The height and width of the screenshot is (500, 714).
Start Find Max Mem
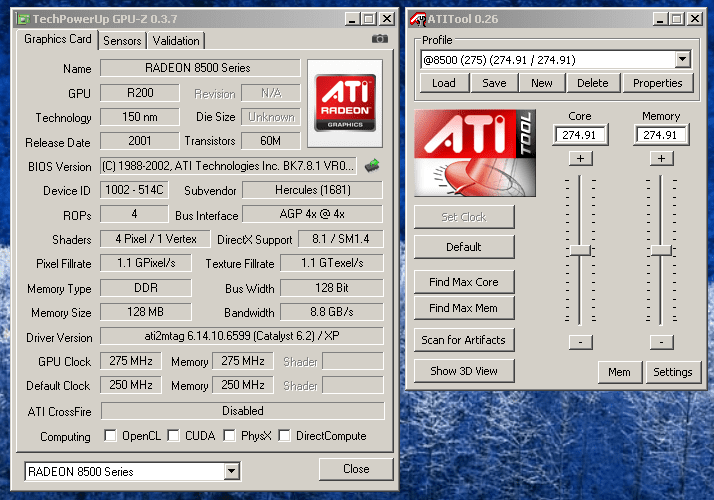tap(464, 308)
